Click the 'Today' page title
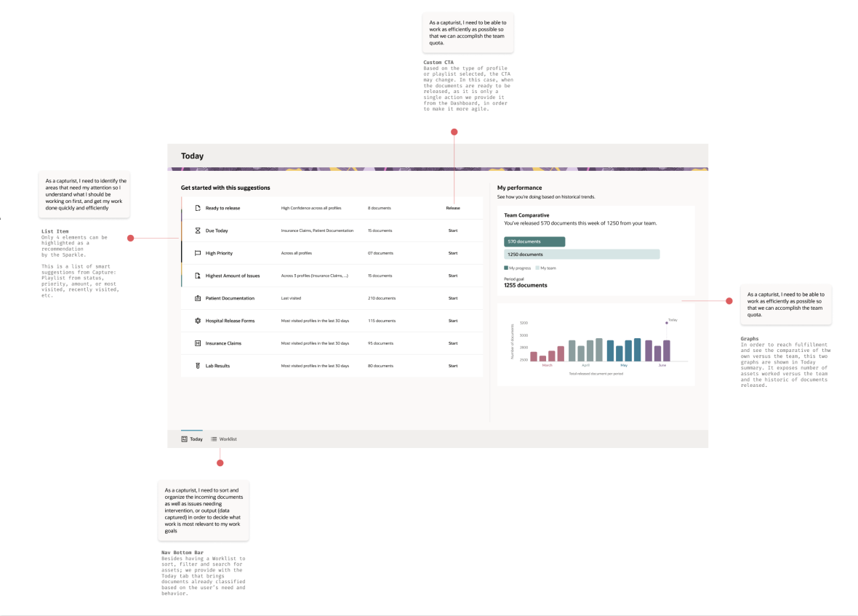858x616 pixels. (192, 156)
